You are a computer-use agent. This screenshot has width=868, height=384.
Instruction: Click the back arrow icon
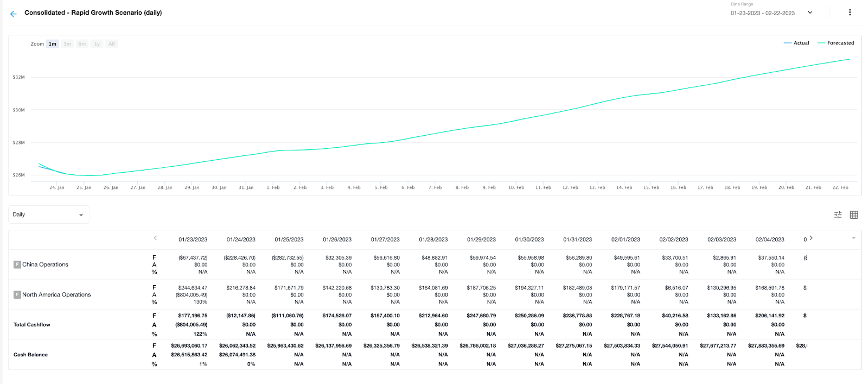pos(13,14)
